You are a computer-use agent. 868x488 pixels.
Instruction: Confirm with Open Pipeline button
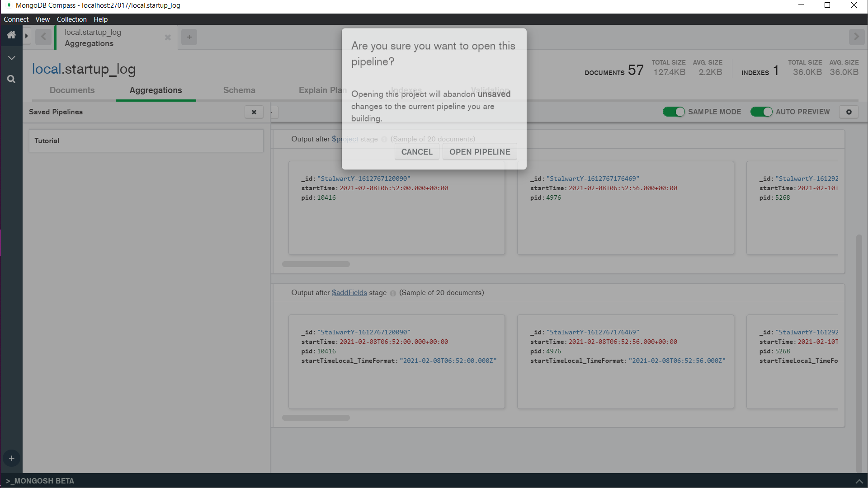480,152
